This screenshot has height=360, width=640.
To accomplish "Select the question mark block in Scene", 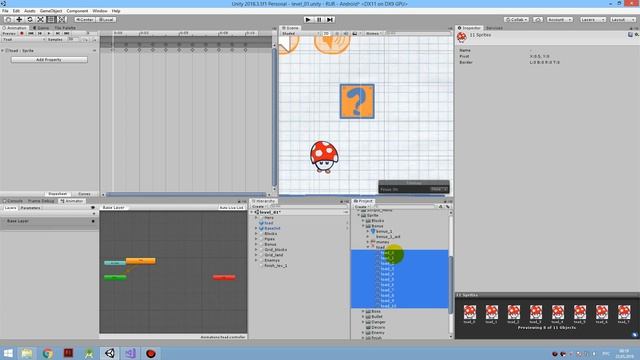I will pyautogui.click(x=357, y=102).
